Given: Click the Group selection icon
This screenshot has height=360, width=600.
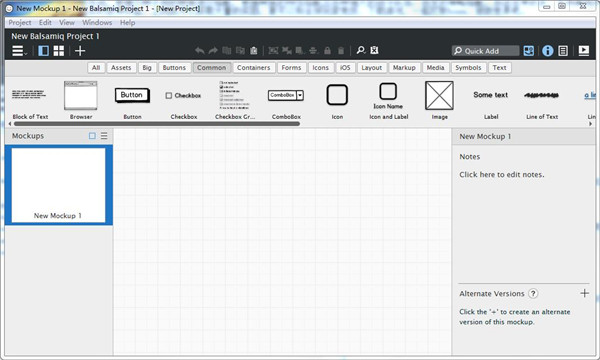Looking at the screenshot, I should pos(273,50).
